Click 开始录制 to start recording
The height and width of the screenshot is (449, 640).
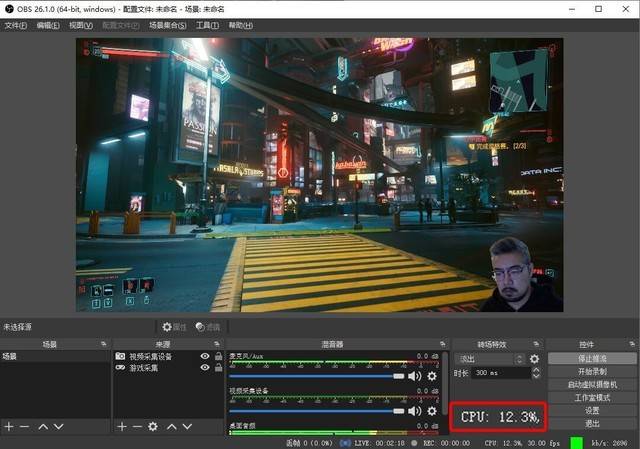(592, 371)
